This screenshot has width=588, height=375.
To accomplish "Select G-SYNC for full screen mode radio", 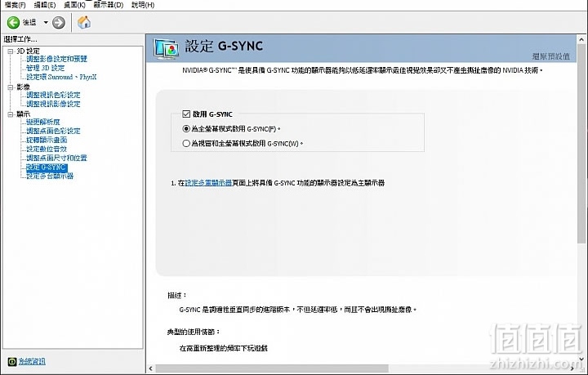I will [x=186, y=128].
